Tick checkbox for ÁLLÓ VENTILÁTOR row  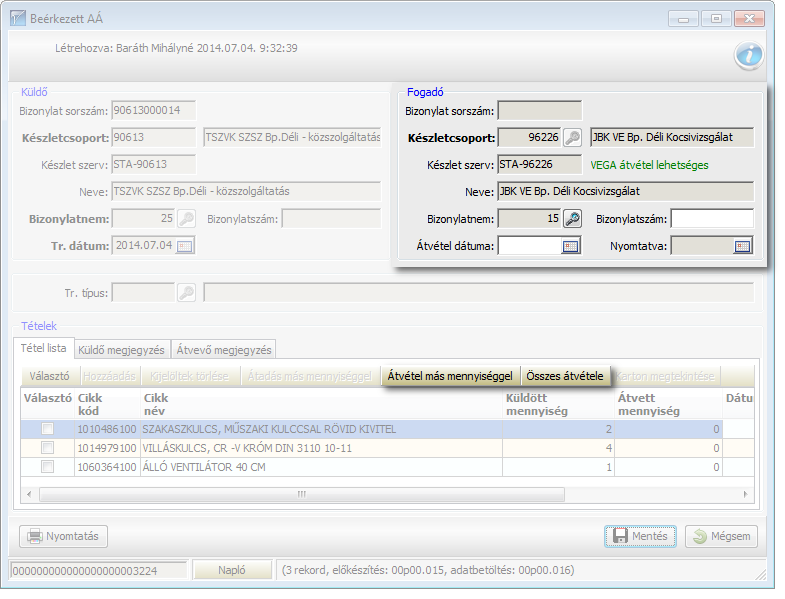(48, 467)
